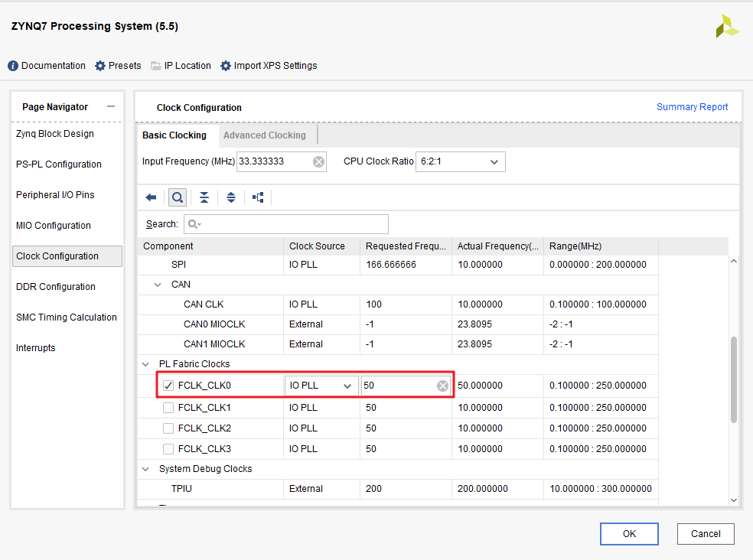Toggle the search magnifier toolbar icon
Screen dimensions: 753x560
[178, 197]
